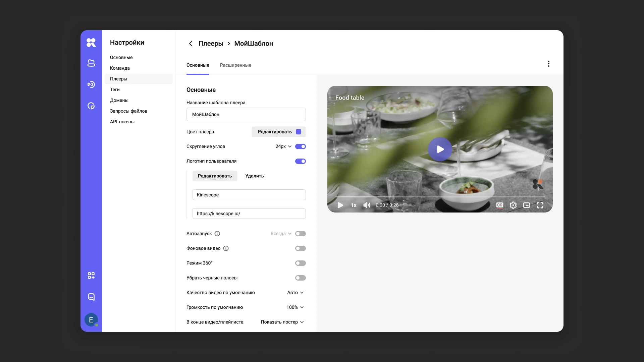644x362 pixels.
Task: Switch to the Расширенные tab
Action: (x=235, y=65)
